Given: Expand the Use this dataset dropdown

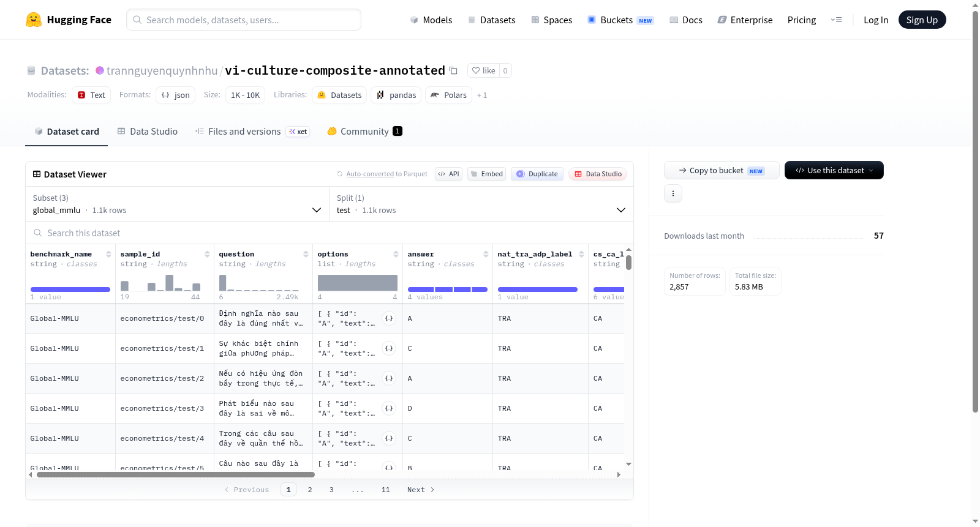Looking at the screenshot, I should pos(834,170).
